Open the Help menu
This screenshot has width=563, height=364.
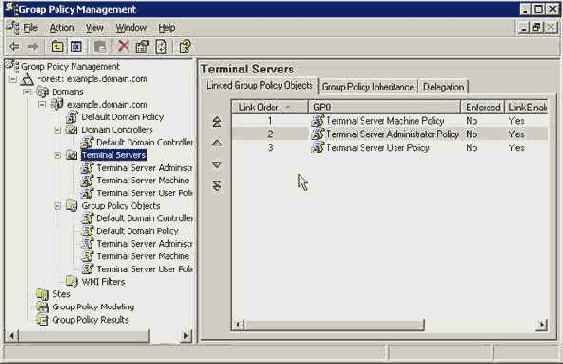167,28
